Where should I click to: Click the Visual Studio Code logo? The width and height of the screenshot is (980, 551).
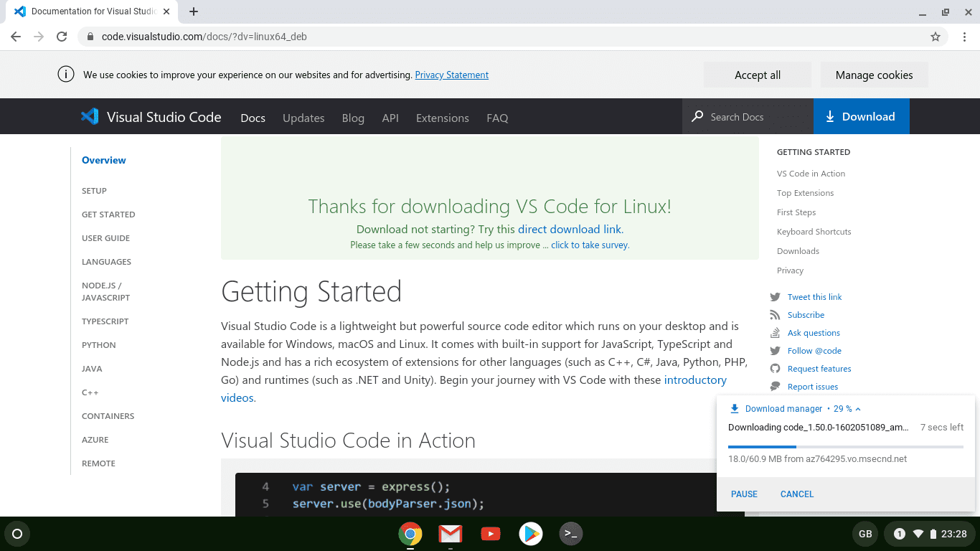point(89,116)
